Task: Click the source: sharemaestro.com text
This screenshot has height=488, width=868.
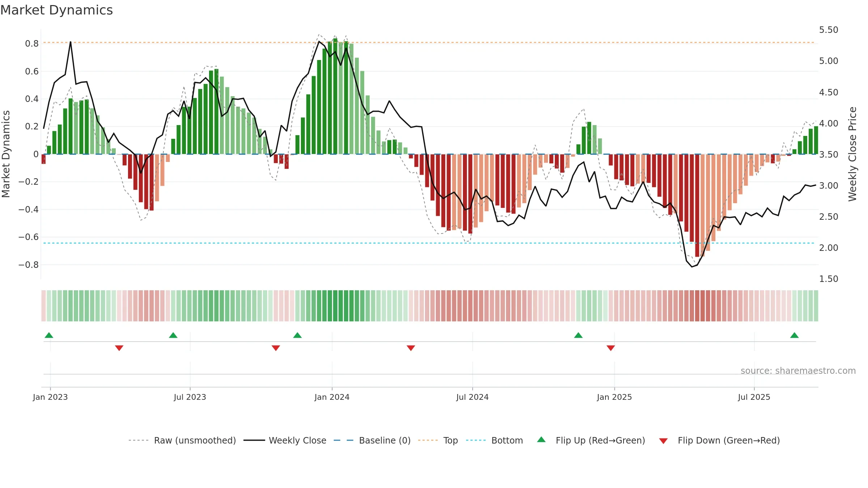Action: point(798,371)
